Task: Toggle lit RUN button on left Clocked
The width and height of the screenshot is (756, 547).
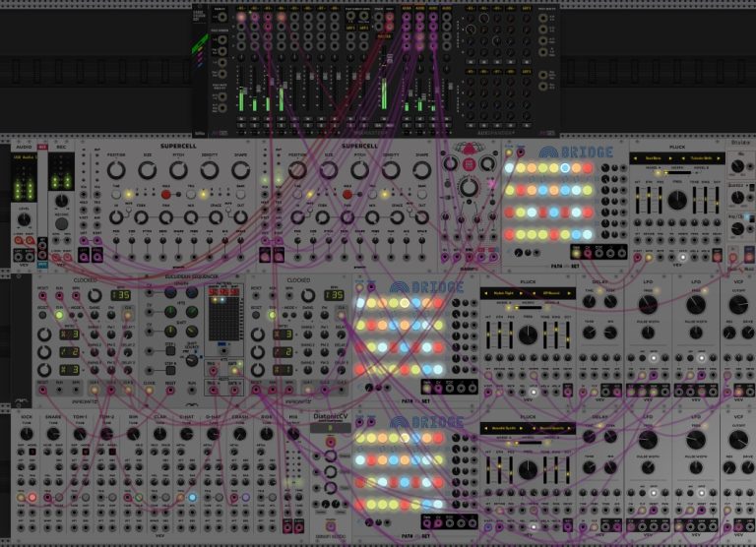Action: [59, 315]
